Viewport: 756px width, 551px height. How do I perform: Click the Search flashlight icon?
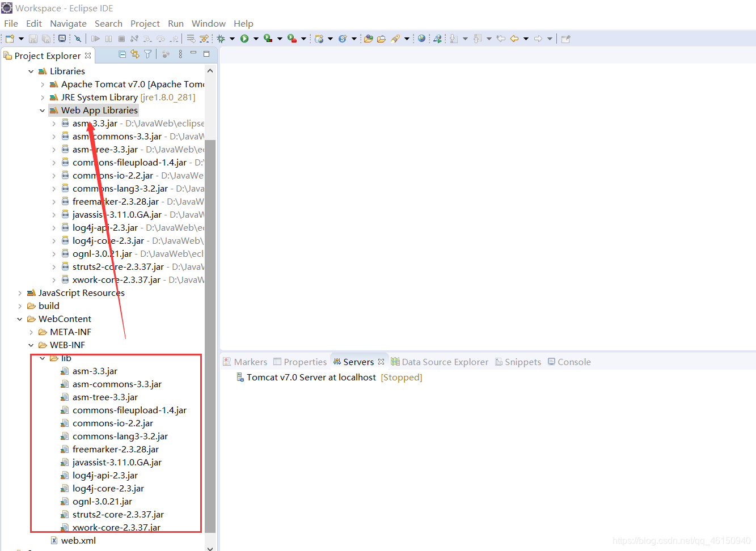[395, 39]
